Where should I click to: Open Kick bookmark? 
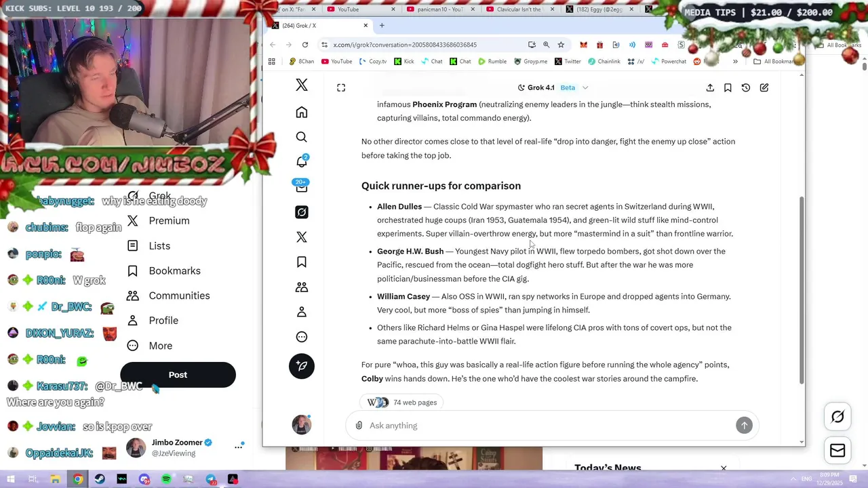point(403,61)
